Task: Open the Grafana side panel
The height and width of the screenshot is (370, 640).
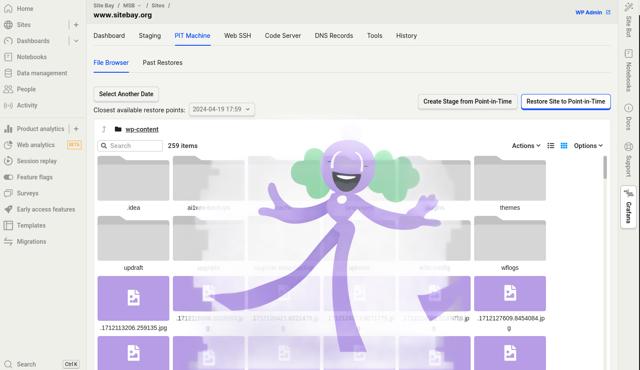Action: [629, 207]
